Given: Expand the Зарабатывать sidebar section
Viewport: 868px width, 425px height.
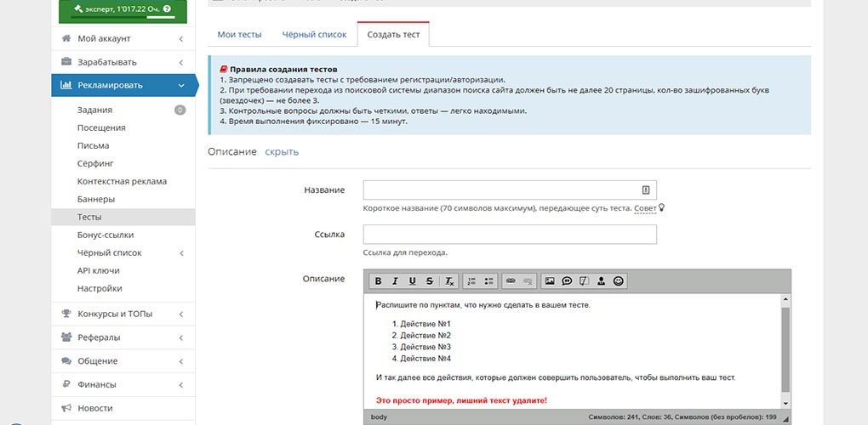Looking at the screenshot, I should click(123, 62).
